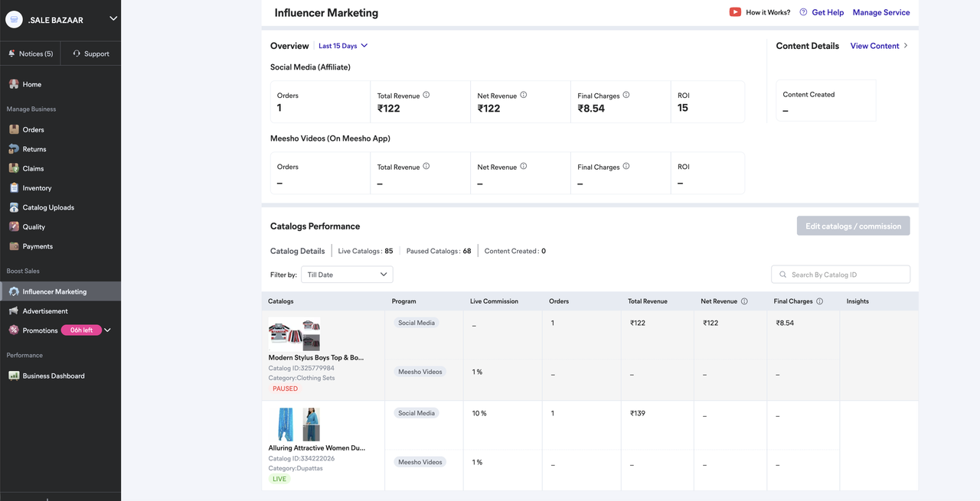Click the Influencer Marketing sidebar icon
980x501 pixels.
(14, 291)
